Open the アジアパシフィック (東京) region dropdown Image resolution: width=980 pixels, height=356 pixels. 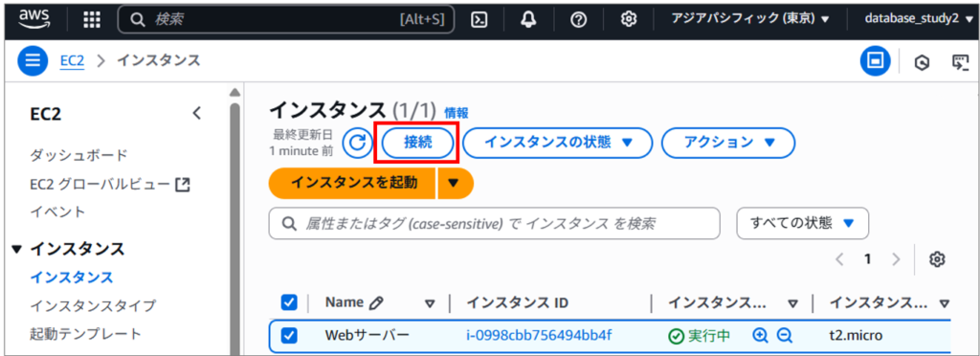coord(750,19)
